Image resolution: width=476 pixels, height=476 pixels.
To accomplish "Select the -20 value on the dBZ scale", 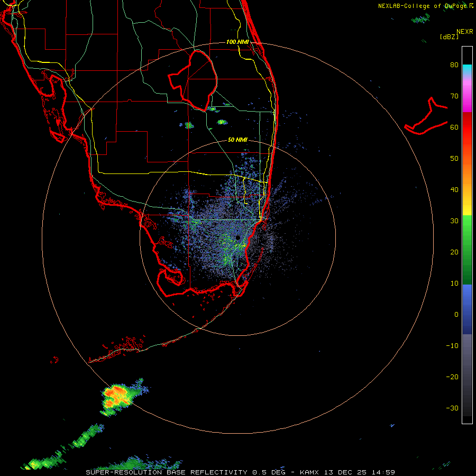I will (452, 377).
